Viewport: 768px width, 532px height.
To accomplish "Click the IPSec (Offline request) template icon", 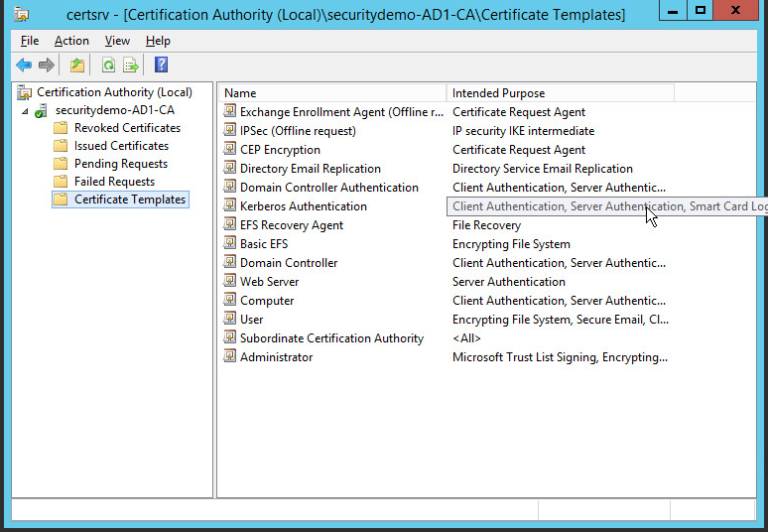I will coord(230,130).
